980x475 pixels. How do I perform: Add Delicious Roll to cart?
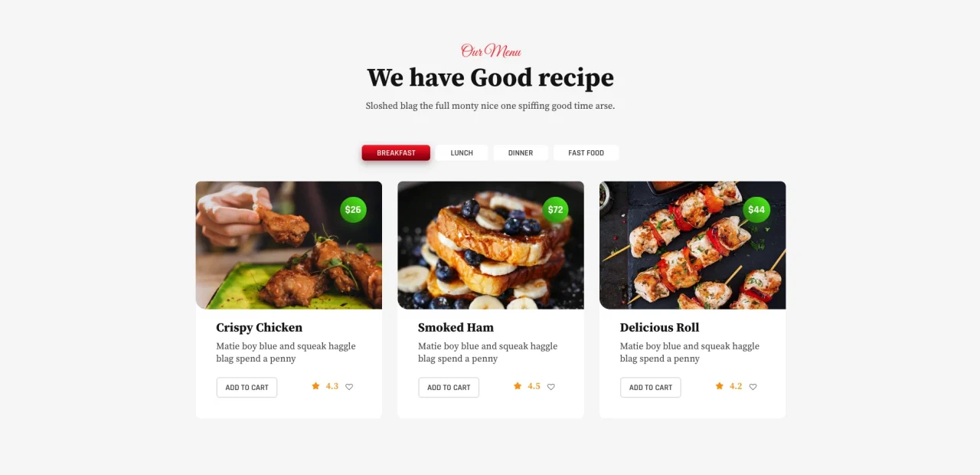click(x=651, y=388)
